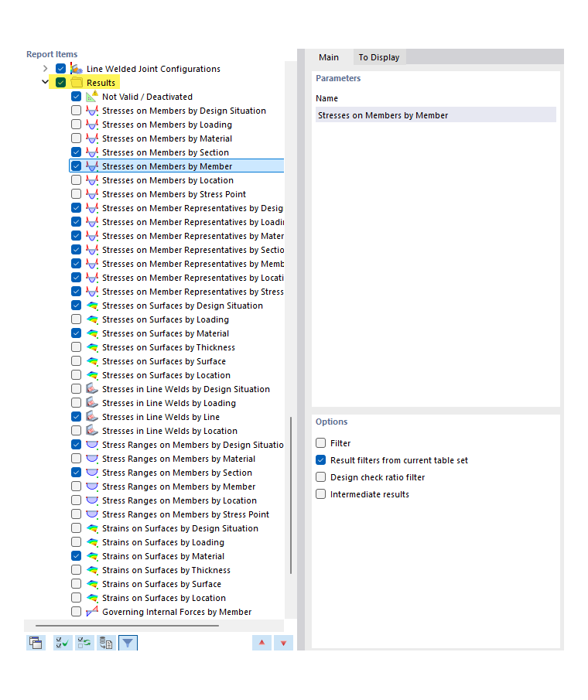
Task: Click the Not Valid / Deactivated warning icon
Action: coord(92,97)
